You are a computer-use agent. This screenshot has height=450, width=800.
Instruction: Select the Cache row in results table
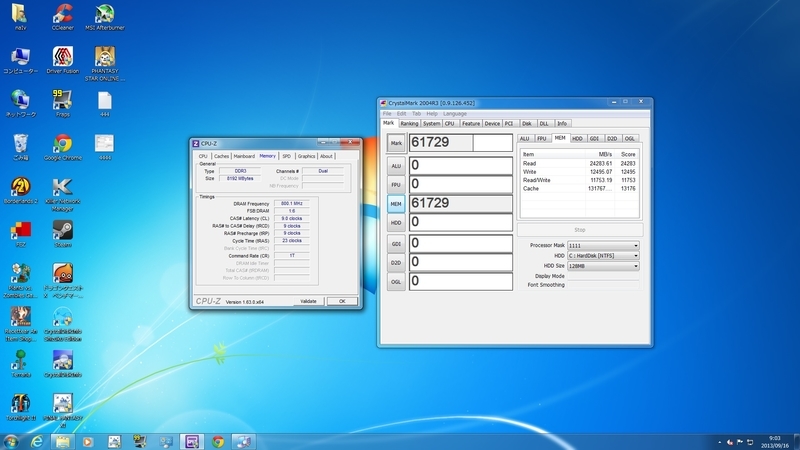point(579,188)
